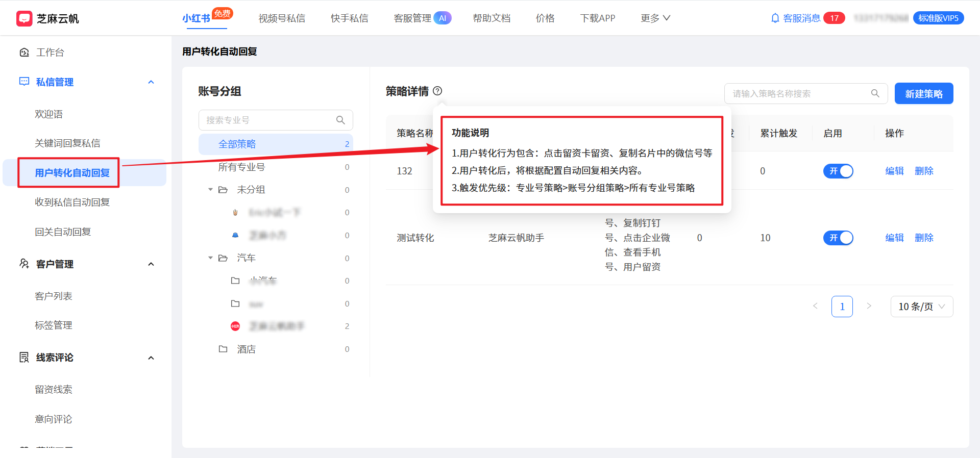This screenshot has height=458, width=980.
Task: Open the 客服管理 tab
Action: (412, 18)
